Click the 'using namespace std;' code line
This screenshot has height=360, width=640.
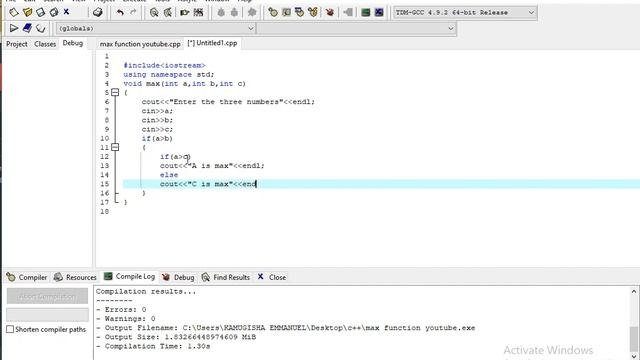coord(169,75)
